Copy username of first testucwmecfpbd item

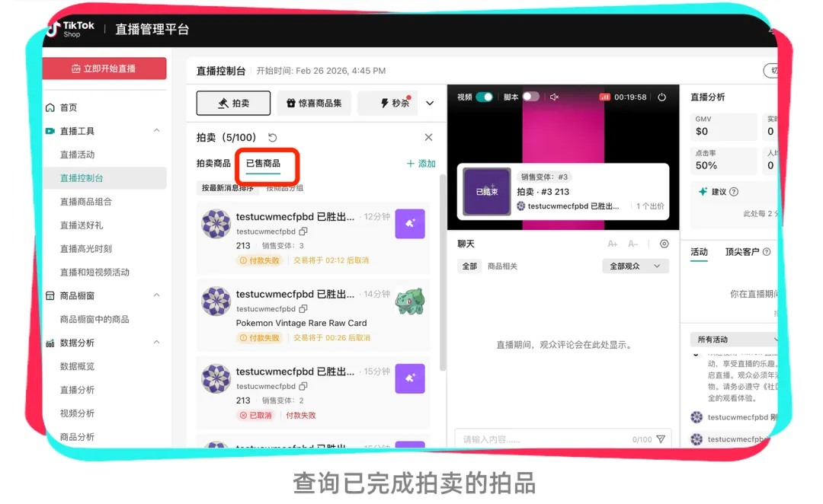(303, 231)
